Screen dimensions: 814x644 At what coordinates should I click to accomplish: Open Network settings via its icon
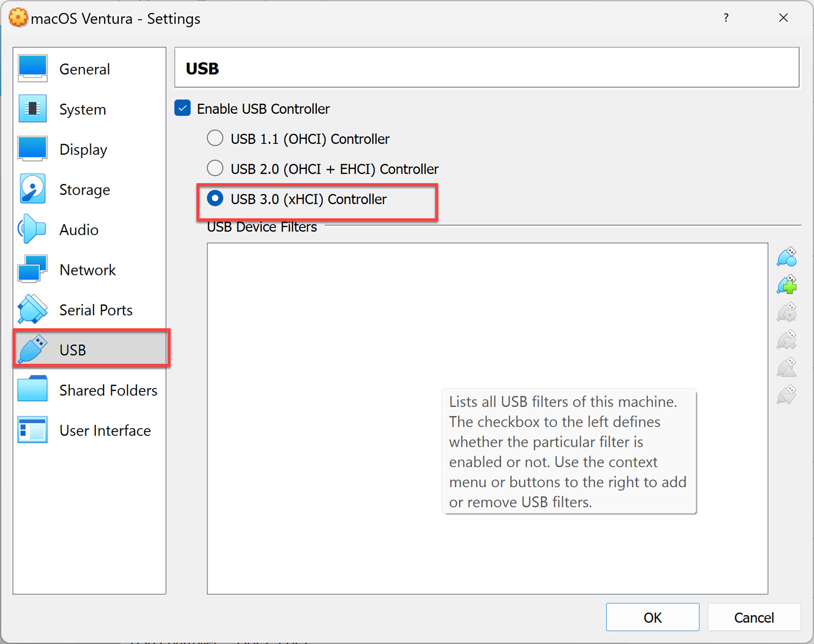[32, 269]
